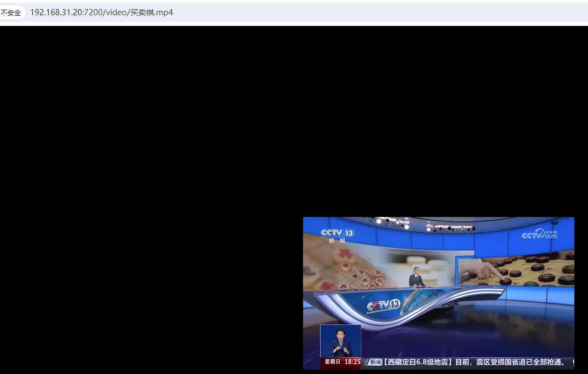This screenshot has width=588, height=374.
Task: Click the black area left of the video
Action: 147,198
